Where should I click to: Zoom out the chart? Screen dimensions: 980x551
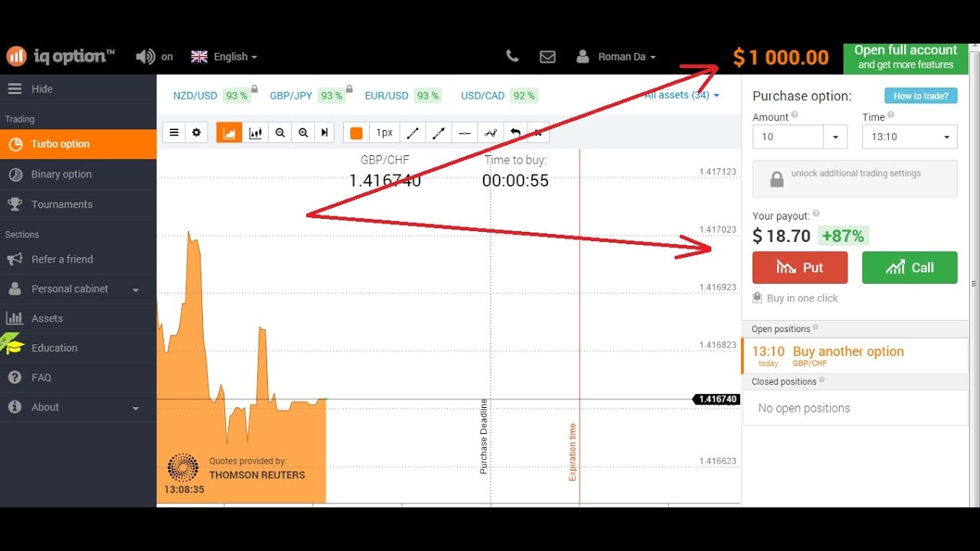point(280,132)
